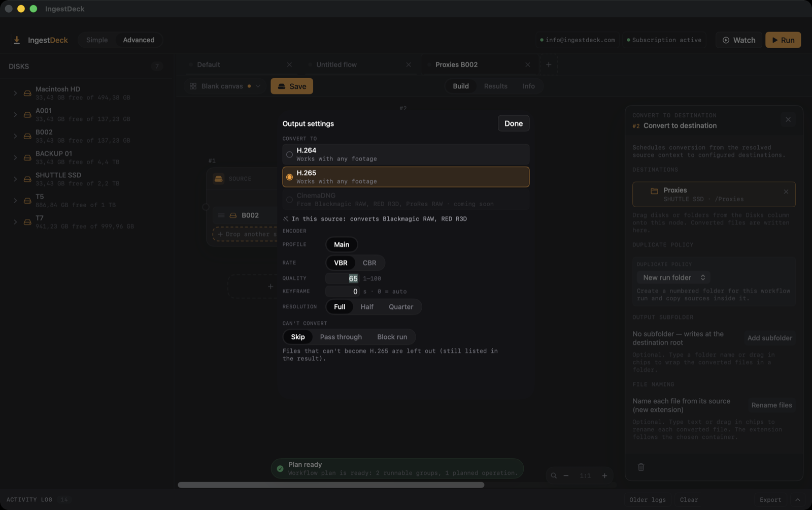Screen dimensions: 812x510
Task: Close the Proxies B002 tab
Action: pos(528,65)
